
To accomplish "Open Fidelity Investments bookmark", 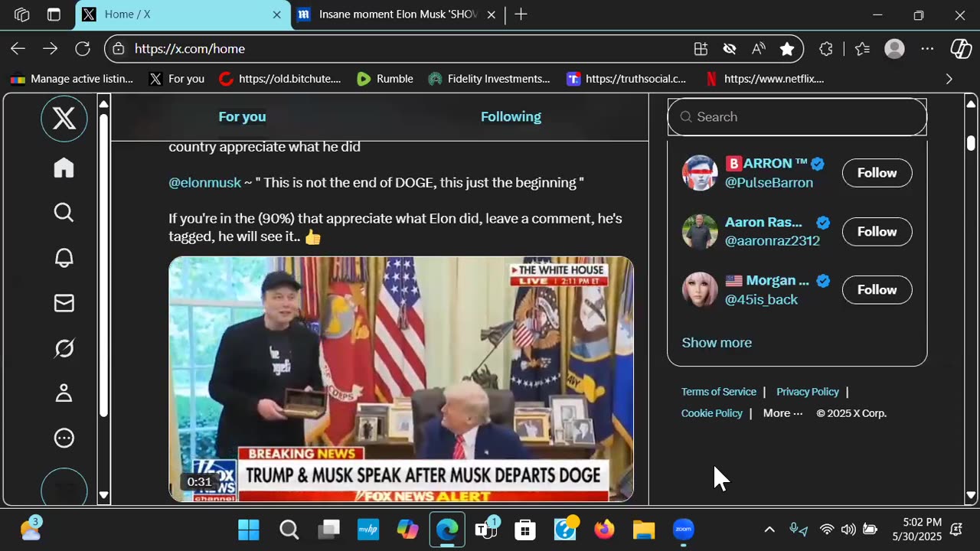I will click(x=488, y=79).
